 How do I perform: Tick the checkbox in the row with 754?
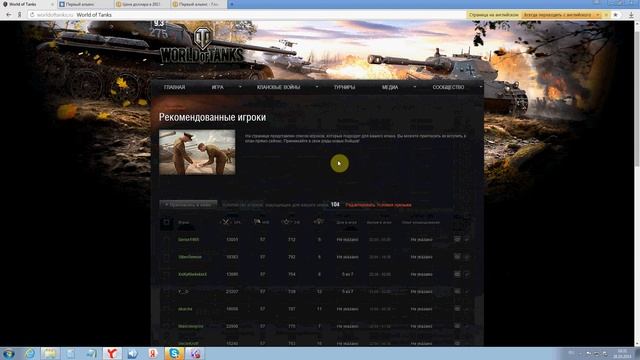coord(166,274)
